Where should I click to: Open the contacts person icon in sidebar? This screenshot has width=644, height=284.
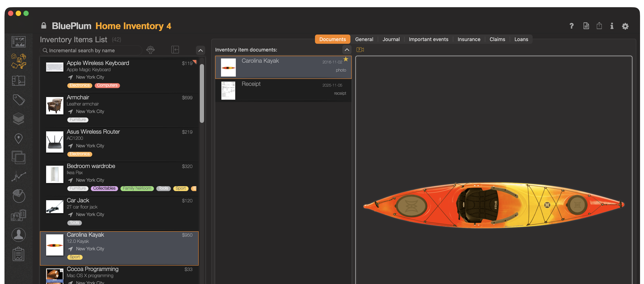point(18,235)
